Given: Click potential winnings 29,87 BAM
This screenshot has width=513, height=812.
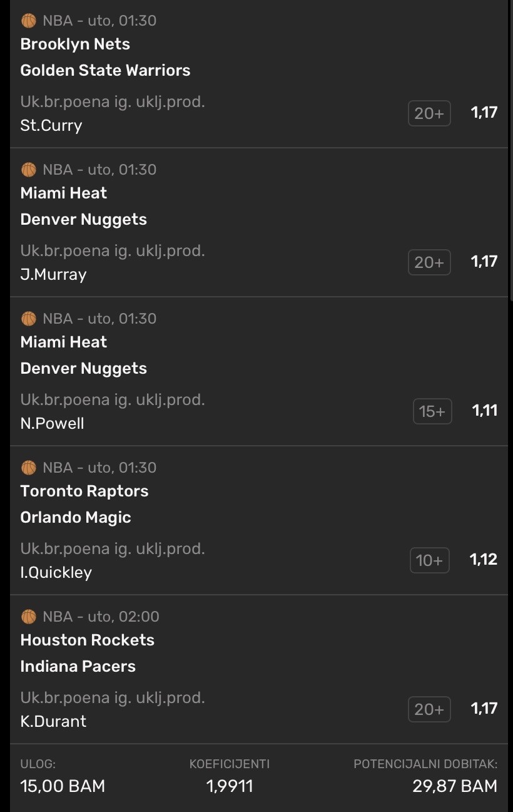Looking at the screenshot, I should click(454, 786).
